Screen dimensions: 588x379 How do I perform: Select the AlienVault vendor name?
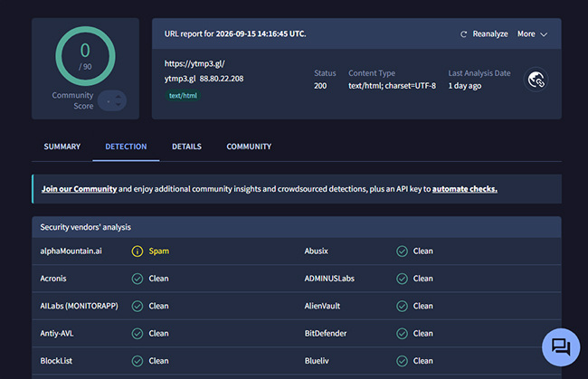(x=322, y=306)
